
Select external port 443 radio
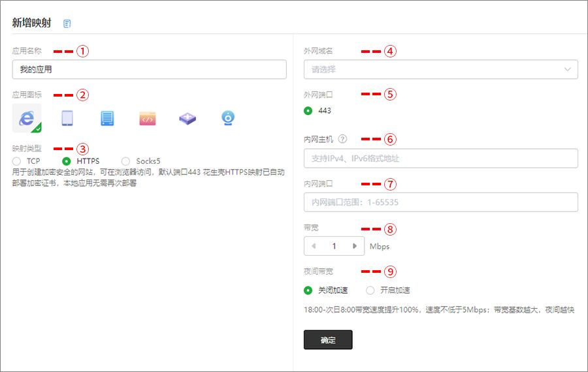tap(308, 110)
